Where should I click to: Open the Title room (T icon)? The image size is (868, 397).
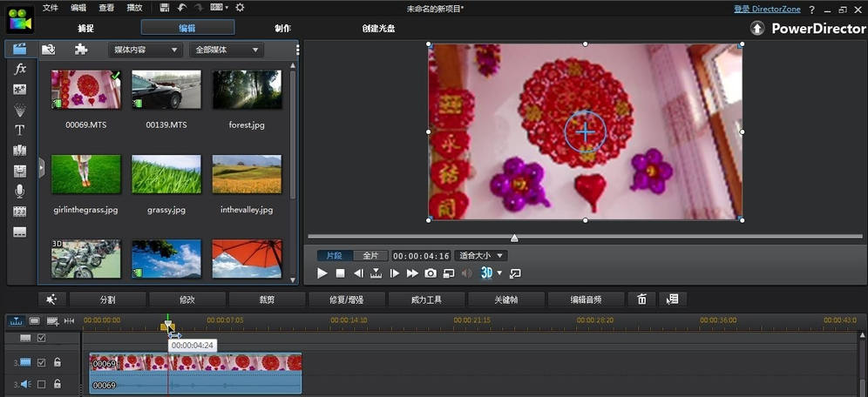20,130
